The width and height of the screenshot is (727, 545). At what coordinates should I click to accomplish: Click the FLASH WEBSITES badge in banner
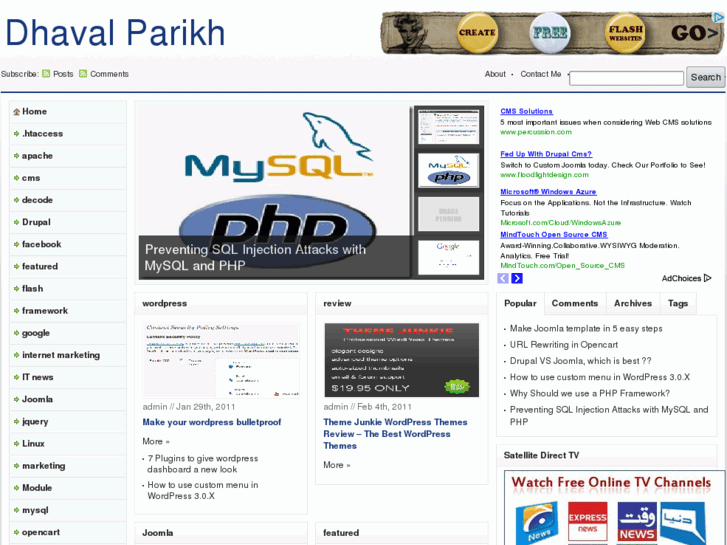tap(625, 33)
